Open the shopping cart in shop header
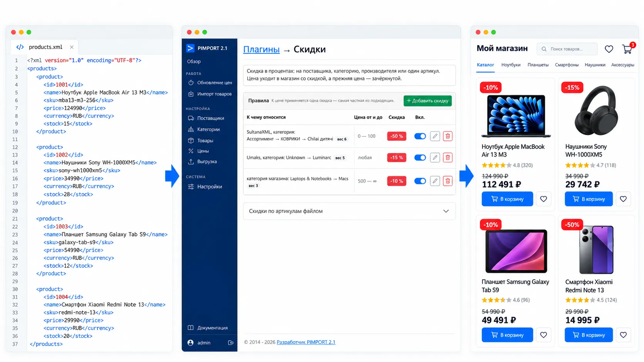This screenshot has height=362, width=644. (627, 49)
